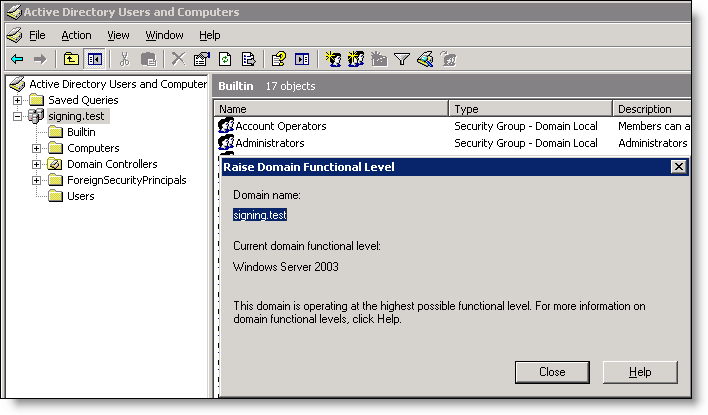The height and width of the screenshot is (415, 708).
Task: Expand the Saved Queries tree node
Action: [18, 100]
